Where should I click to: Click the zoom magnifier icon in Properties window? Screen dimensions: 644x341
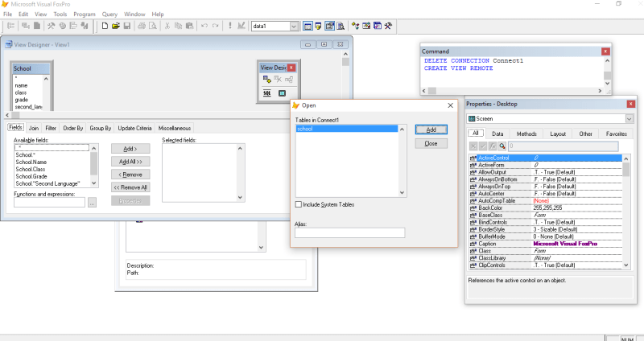click(x=502, y=146)
